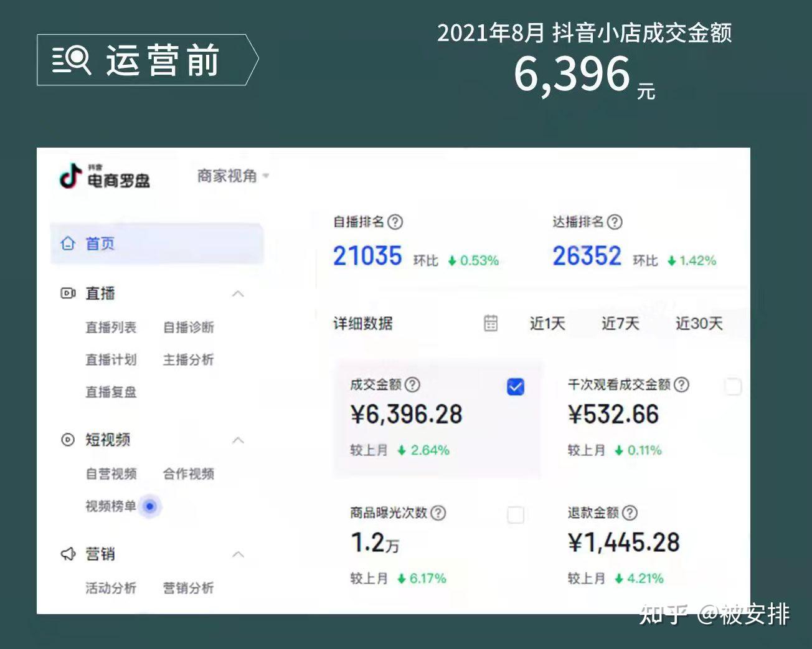812x649 pixels.
Task: Open 直播复盘 in the sidebar
Action: 111,392
